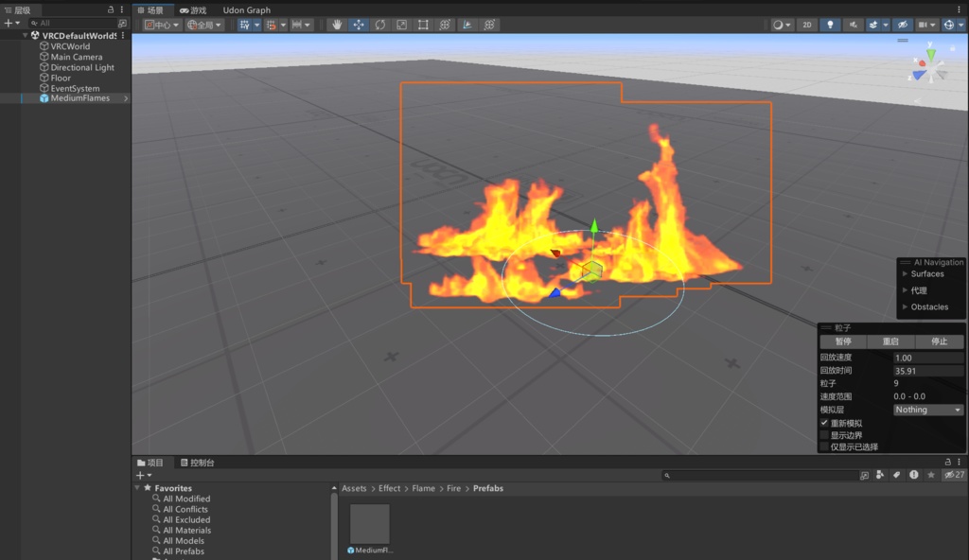Click the 停止 particle button

(x=939, y=341)
